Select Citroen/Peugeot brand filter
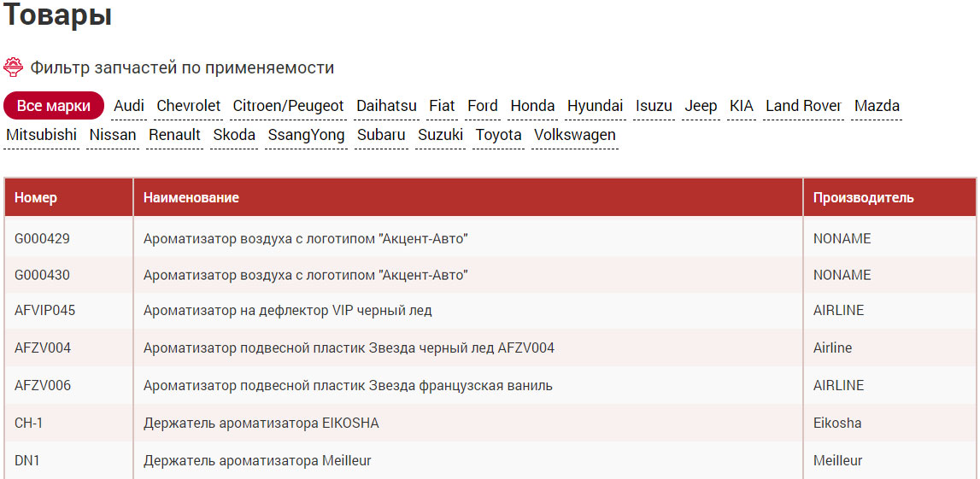This screenshot has width=980, height=479. click(288, 106)
